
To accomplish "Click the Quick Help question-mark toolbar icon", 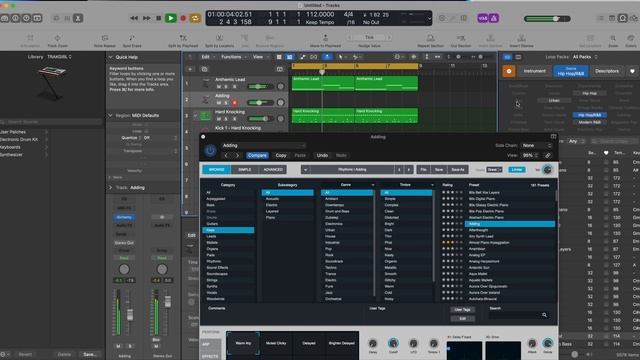I will [26, 18].
